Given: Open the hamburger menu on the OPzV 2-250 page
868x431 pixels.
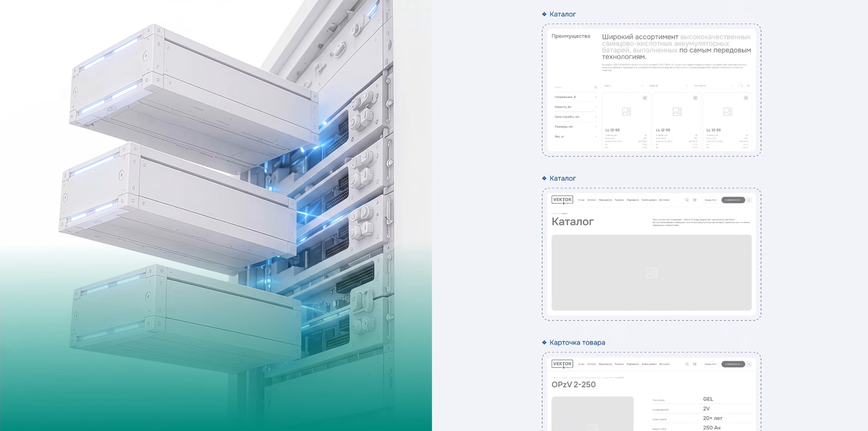Looking at the screenshot, I should [749, 364].
